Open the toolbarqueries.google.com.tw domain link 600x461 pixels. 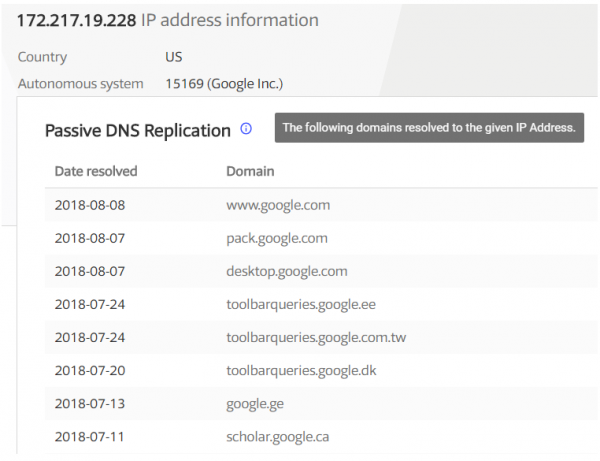point(316,338)
